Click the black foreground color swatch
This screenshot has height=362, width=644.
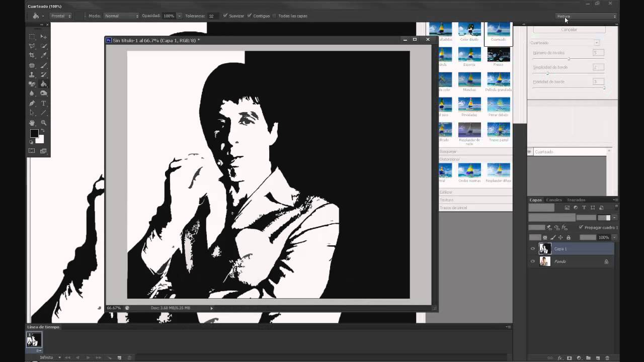[34, 133]
